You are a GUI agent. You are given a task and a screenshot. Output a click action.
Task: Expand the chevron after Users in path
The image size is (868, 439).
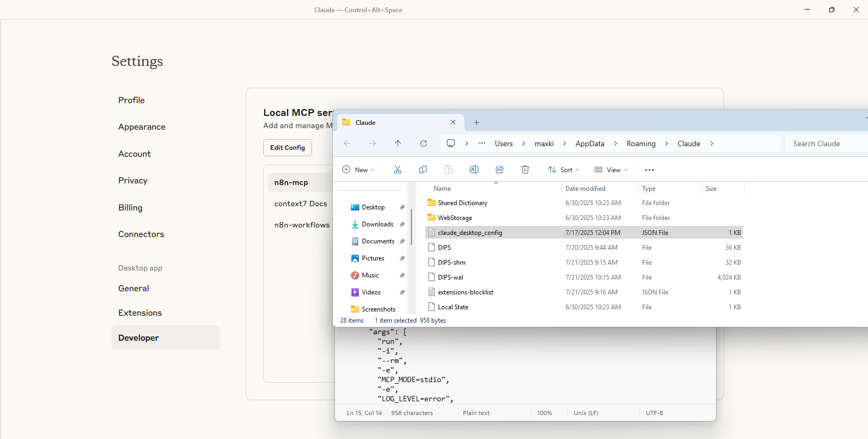pyautogui.click(x=524, y=143)
